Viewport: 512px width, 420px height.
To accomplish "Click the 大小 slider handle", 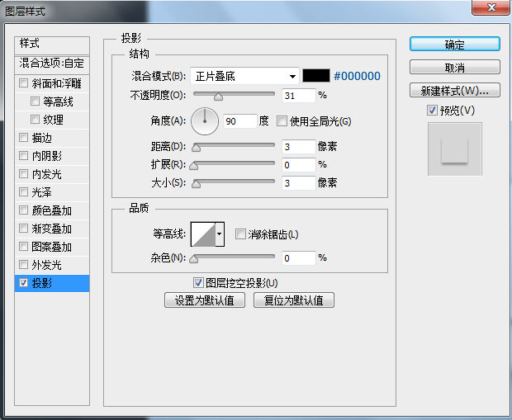I will [x=196, y=184].
